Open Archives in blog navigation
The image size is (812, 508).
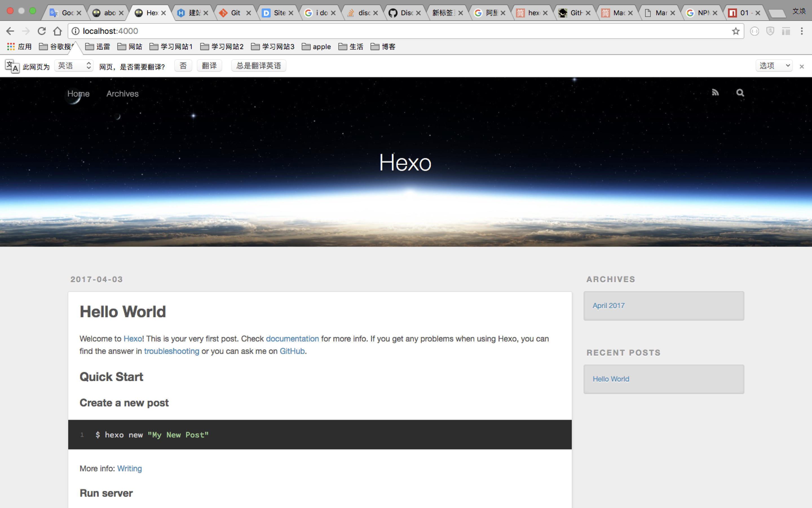click(x=122, y=94)
